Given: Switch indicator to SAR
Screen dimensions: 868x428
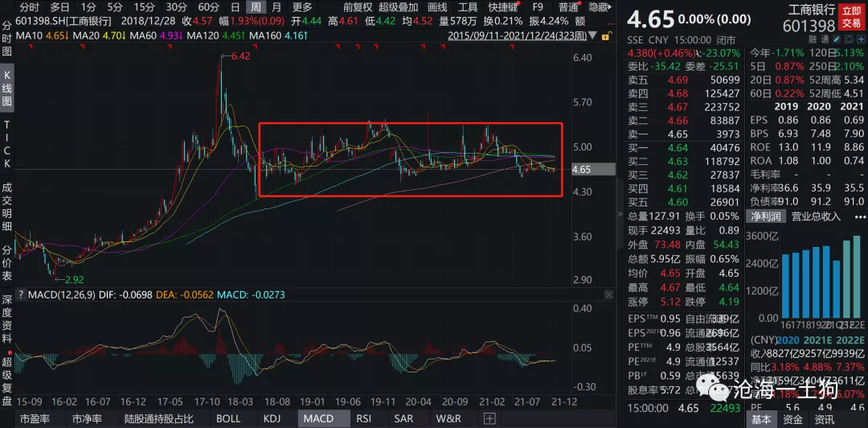Looking at the screenshot, I should 403,418.
